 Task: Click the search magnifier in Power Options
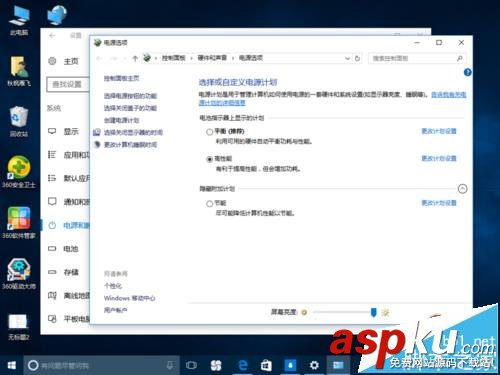pyautogui.click(x=460, y=58)
